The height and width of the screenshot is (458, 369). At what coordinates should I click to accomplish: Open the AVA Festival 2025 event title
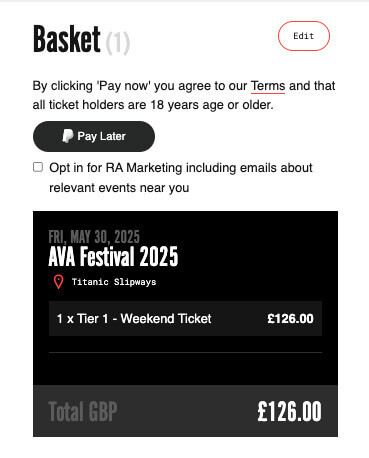[113, 256]
